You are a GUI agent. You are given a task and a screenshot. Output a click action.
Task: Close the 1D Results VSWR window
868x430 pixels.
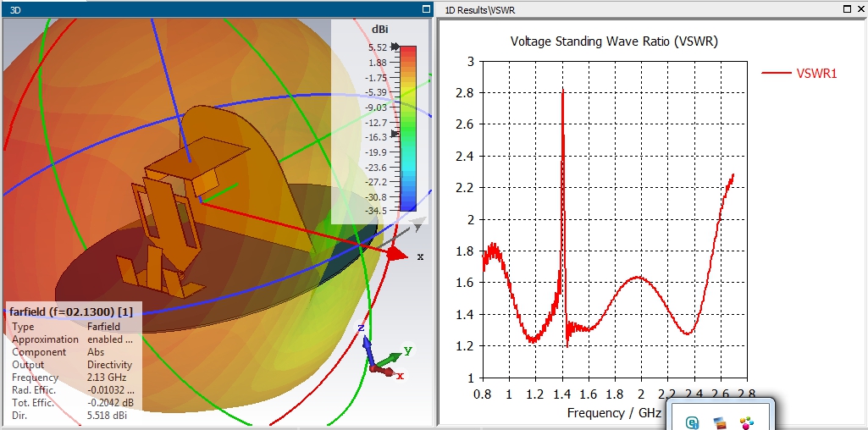pyautogui.click(x=860, y=8)
